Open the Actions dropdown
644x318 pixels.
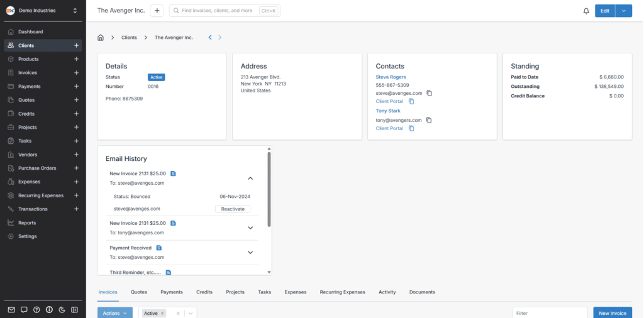tap(114, 313)
